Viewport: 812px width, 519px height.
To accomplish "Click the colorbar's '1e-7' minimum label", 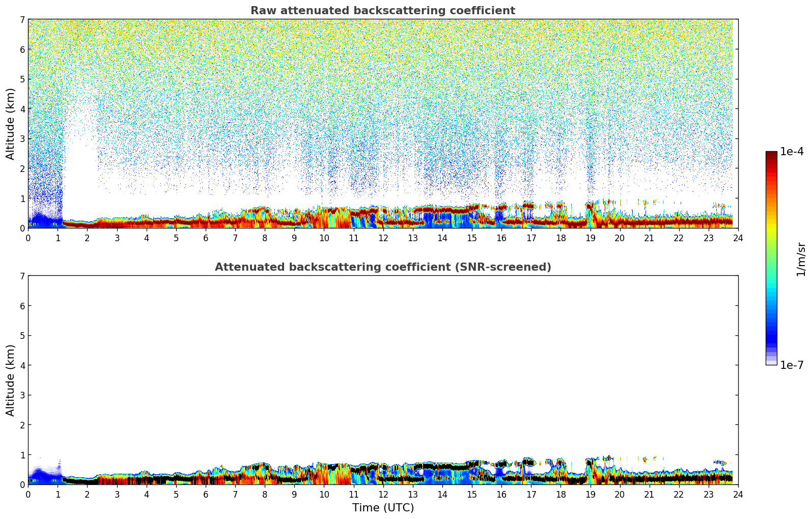I will [x=792, y=365].
